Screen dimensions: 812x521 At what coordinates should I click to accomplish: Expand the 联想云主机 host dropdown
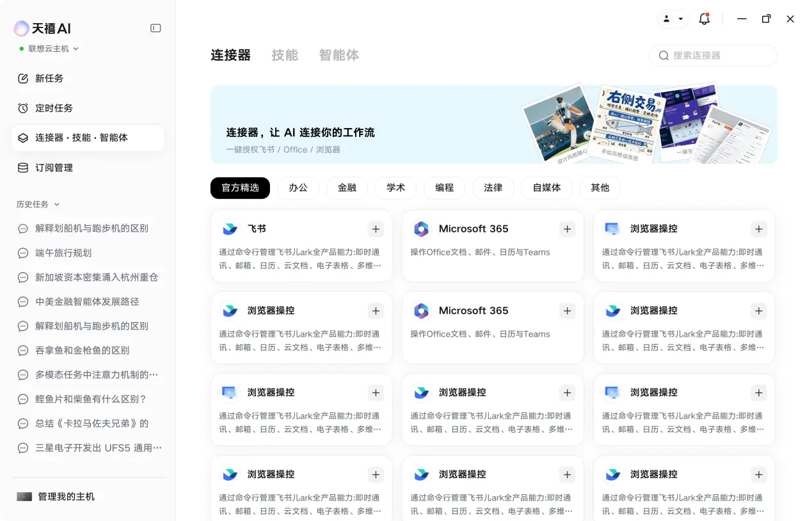pyautogui.click(x=49, y=49)
